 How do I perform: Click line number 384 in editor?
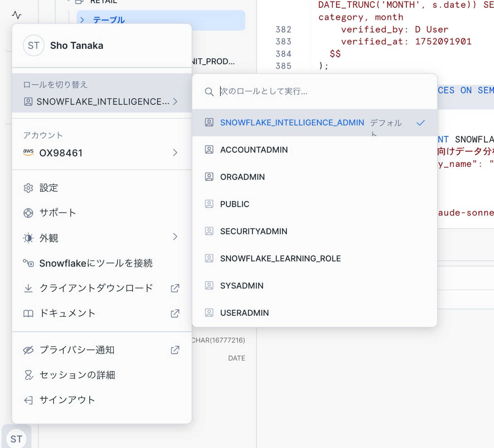[283, 54]
